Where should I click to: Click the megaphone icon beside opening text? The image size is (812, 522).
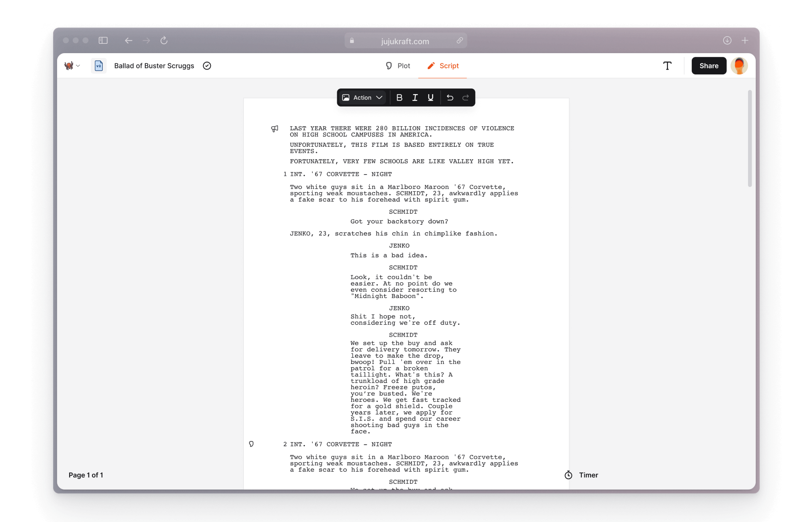pos(274,129)
